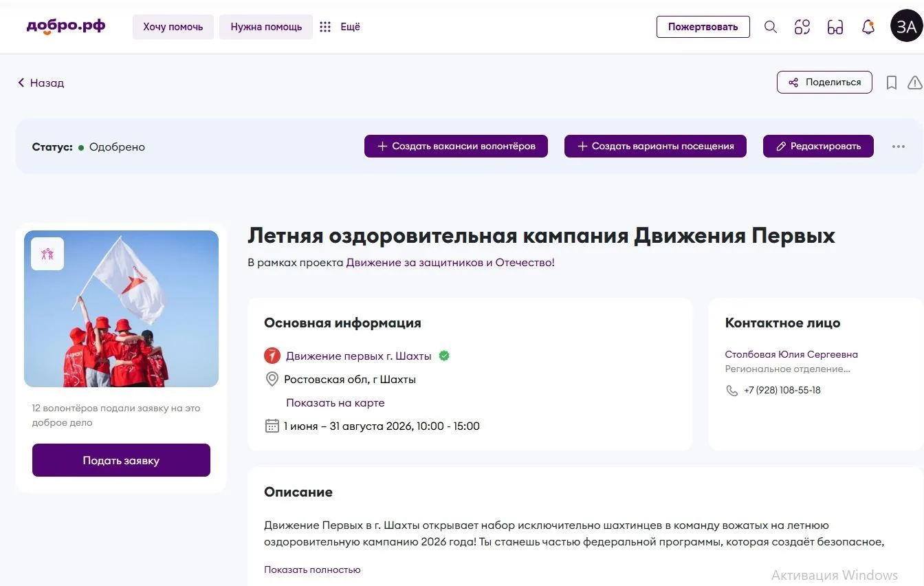Open the search magnifier icon
The image size is (924, 586).
(x=771, y=27)
